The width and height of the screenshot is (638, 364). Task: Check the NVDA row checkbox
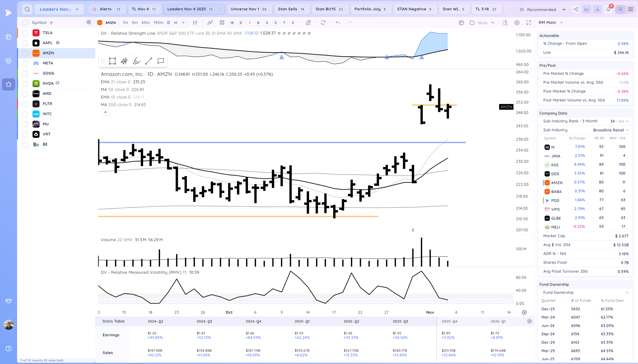(25, 83)
